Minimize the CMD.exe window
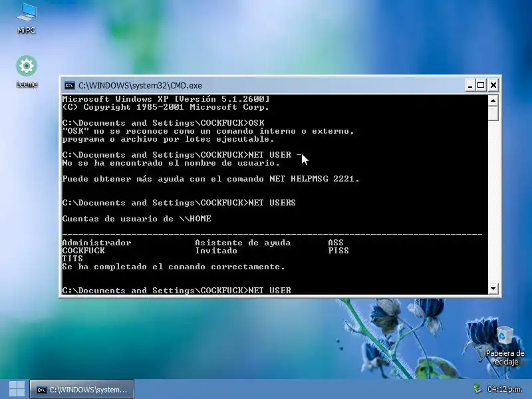 point(470,85)
